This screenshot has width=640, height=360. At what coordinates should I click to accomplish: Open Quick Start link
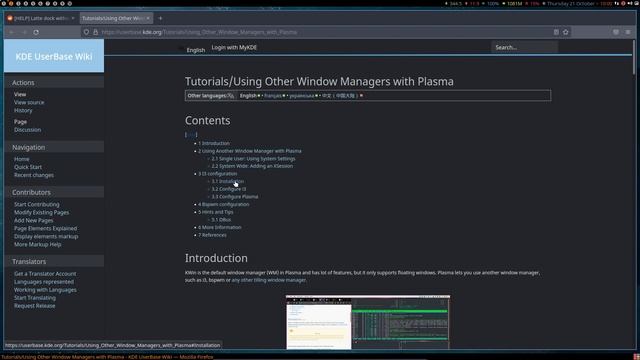pyautogui.click(x=28, y=167)
